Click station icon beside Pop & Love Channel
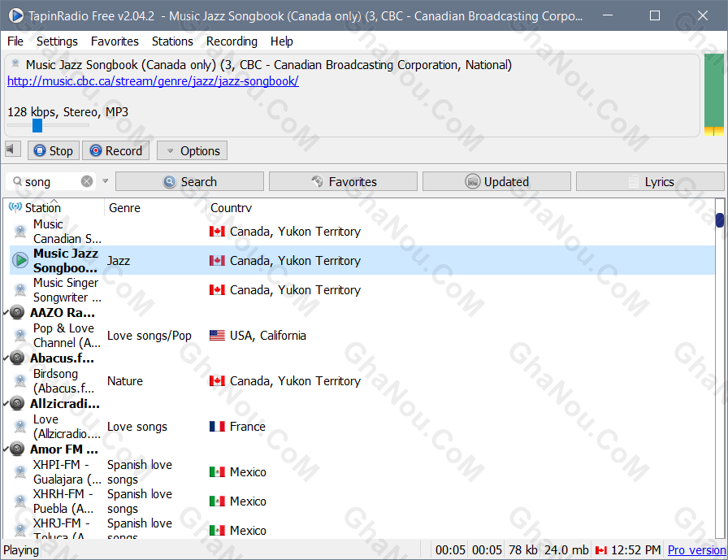The height and width of the screenshot is (560, 728). click(x=20, y=335)
